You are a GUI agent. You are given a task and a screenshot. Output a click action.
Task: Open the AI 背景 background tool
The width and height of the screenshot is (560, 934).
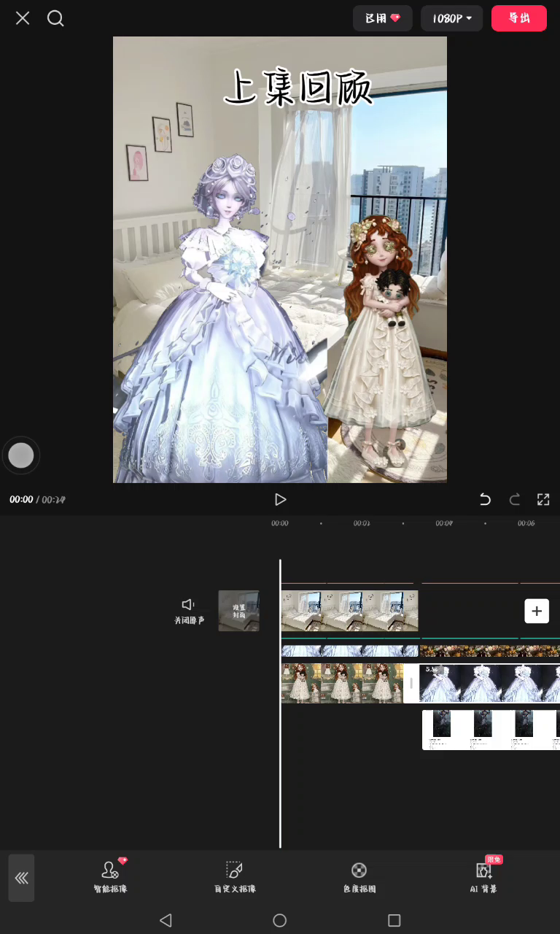coord(483,876)
